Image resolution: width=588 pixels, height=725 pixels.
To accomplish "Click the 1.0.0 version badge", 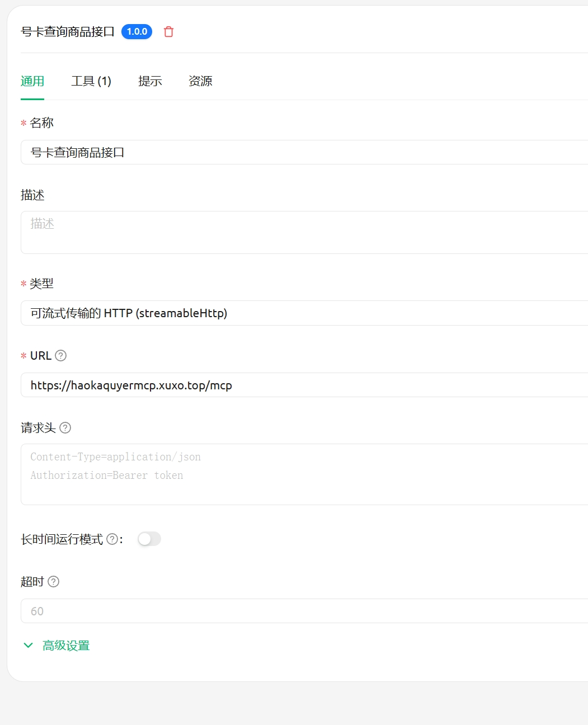I will tap(137, 32).
